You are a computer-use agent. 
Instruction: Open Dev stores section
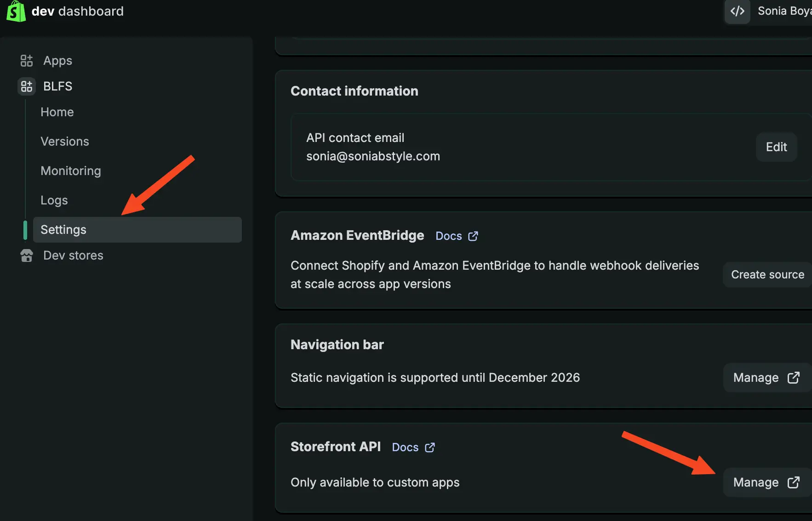click(73, 255)
